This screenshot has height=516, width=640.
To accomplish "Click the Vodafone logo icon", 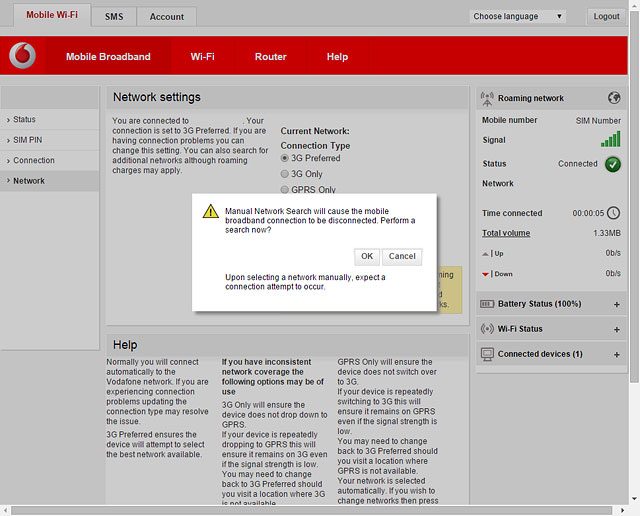I will pyautogui.click(x=22, y=57).
